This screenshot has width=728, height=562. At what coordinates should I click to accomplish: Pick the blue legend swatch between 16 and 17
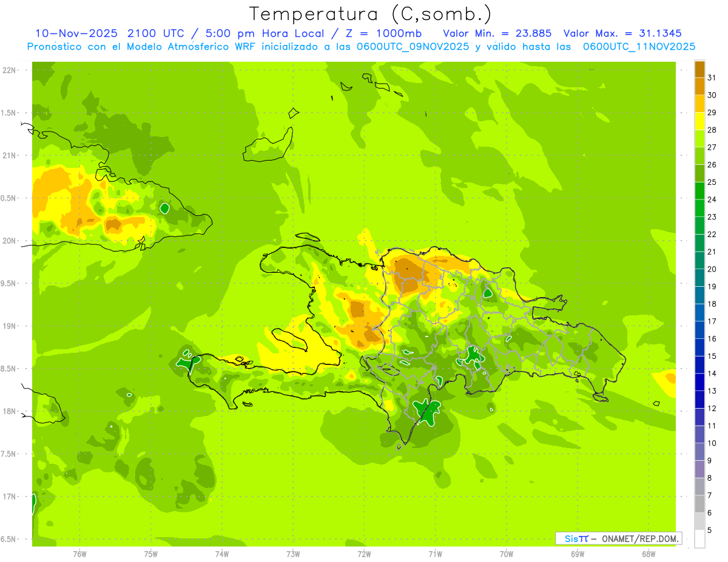(x=699, y=330)
